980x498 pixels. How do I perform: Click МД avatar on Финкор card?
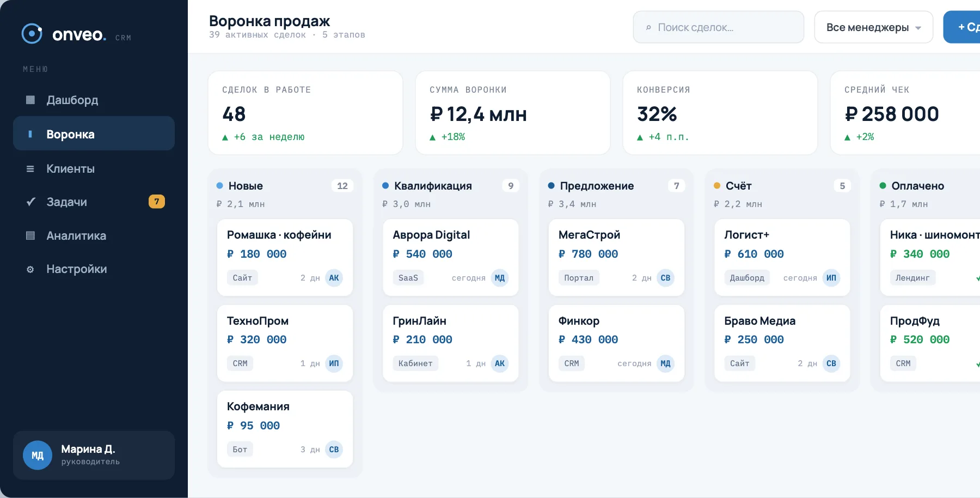(665, 363)
